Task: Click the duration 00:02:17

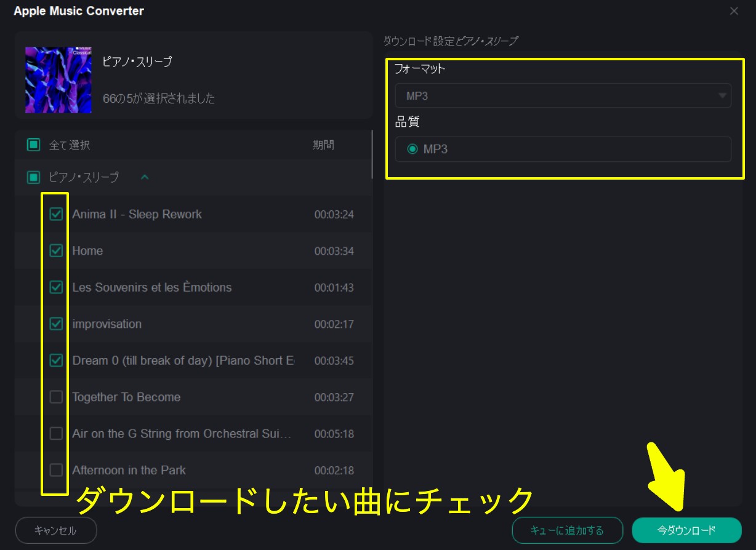Action: [334, 324]
